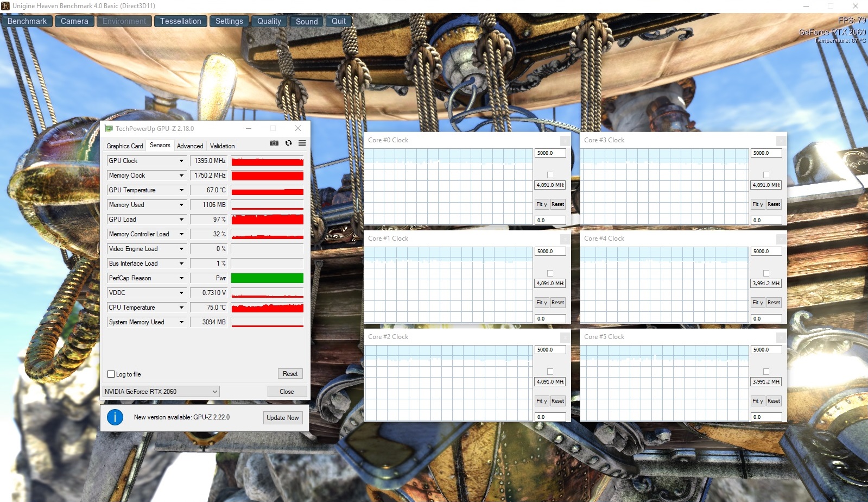Click the Unigine Heaven title bar icon
Screen dimensions: 868x502
pyautogui.click(x=5, y=6)
